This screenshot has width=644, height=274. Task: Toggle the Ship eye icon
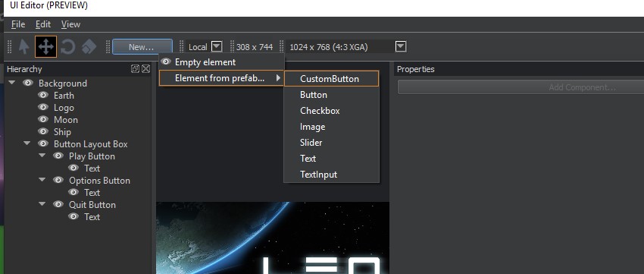43,131
